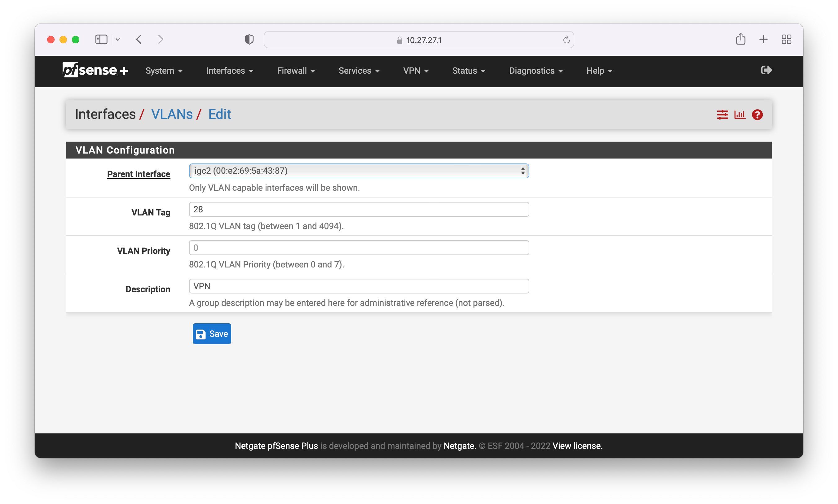Viewport: 838px width, 504px height.
Task: Expand the Firewall menu
Action: point(295,71)
